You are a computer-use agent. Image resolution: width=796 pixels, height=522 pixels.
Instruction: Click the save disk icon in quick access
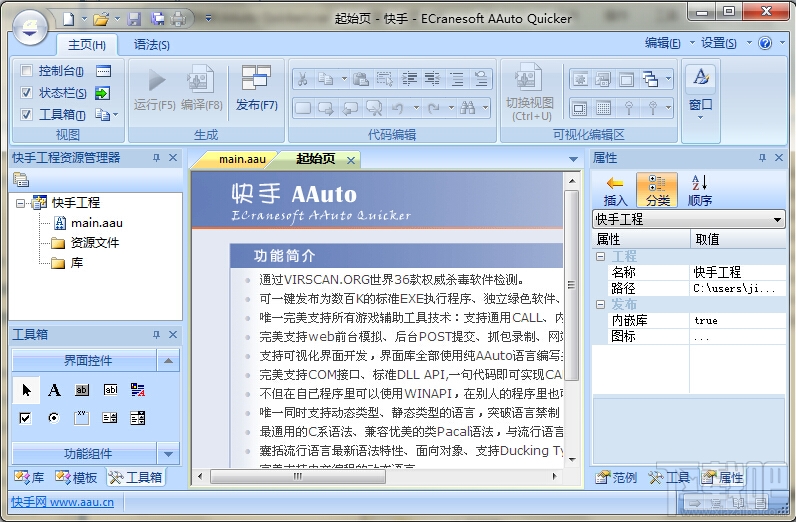click(134, 19)
